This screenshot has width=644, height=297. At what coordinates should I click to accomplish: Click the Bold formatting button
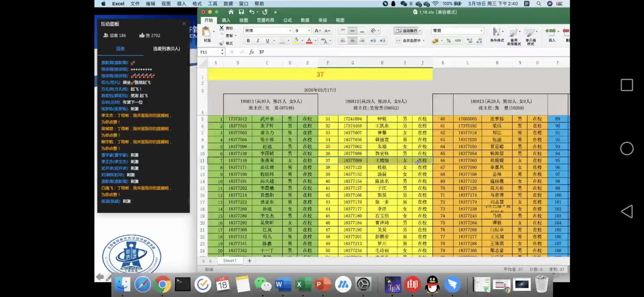(248, 41)
